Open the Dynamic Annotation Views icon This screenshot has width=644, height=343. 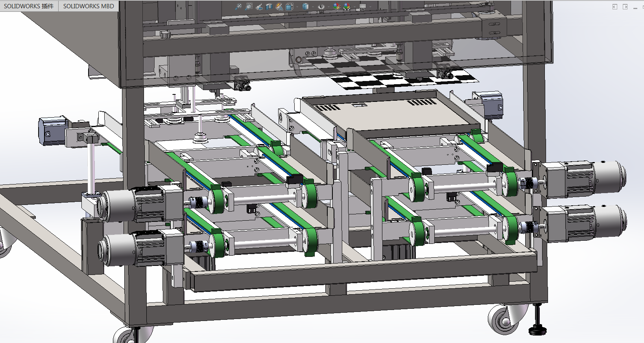coord(279,7)
